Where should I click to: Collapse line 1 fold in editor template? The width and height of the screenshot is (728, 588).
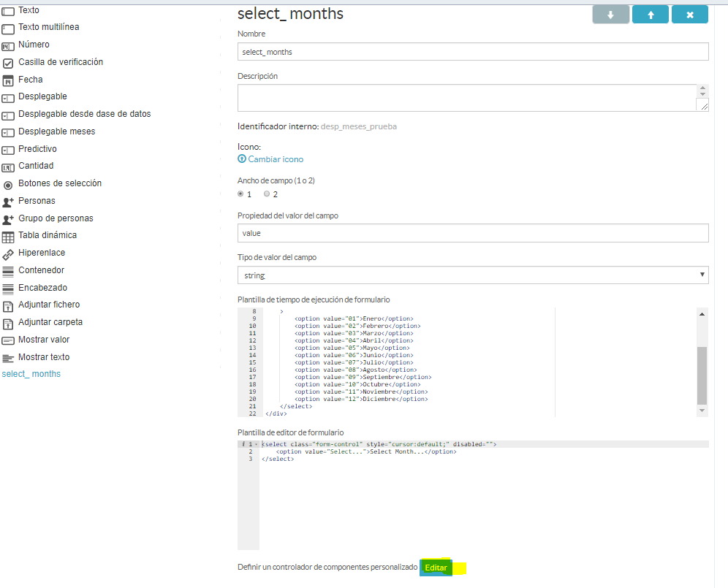pyautogui.click(x=256, y=445)
